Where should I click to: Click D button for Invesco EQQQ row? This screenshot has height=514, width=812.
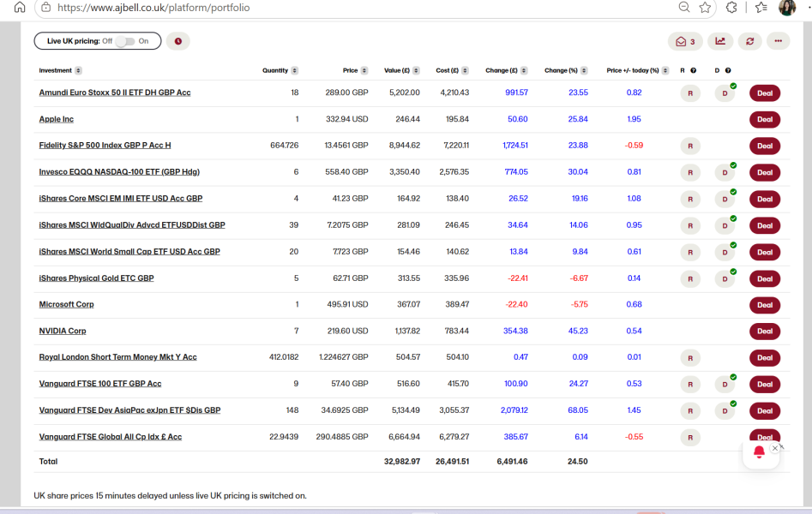coord(725,173)
